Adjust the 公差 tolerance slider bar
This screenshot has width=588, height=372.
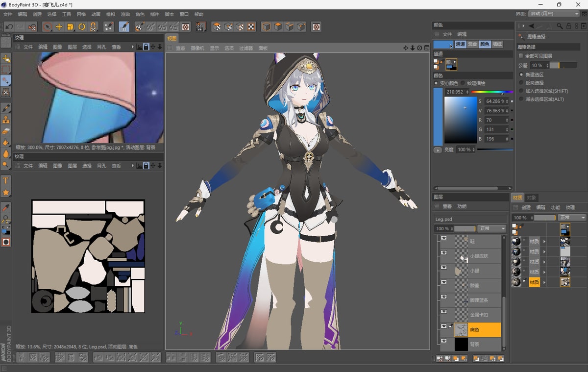click(563, 65)
